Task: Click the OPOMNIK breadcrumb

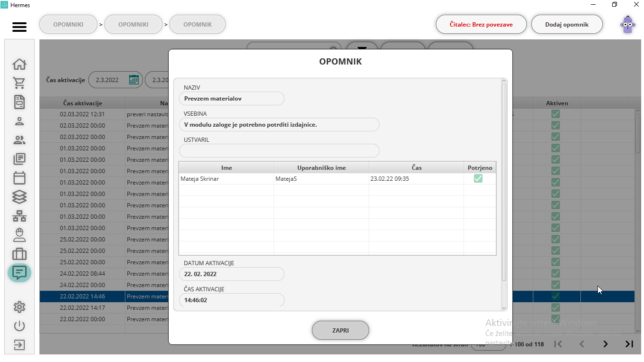Action: (x=198, y=24)
